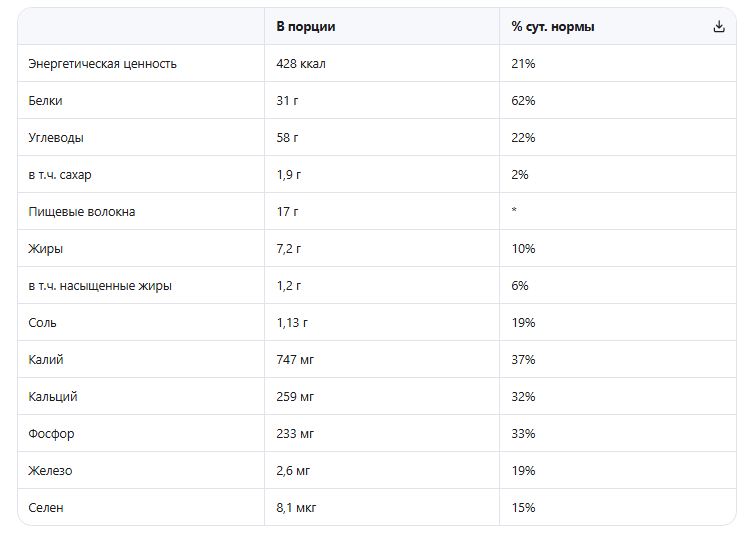Select the "Фосфор" row label

[52, 434]
